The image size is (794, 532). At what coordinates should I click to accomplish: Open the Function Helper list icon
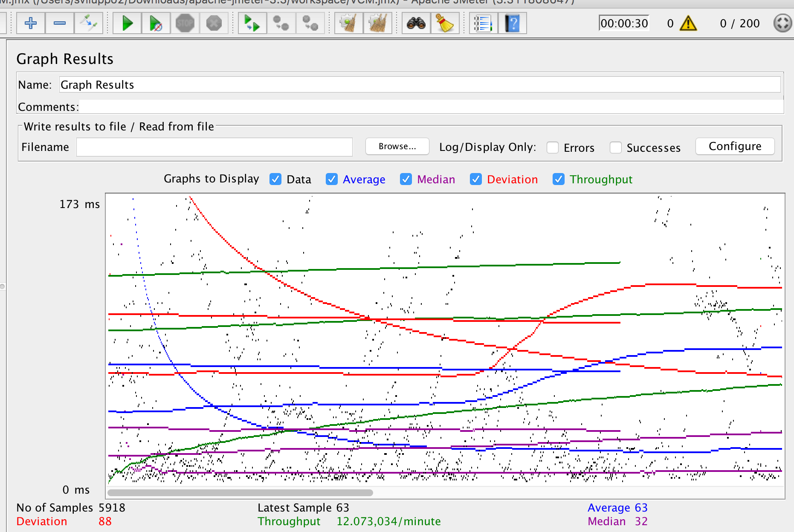[483, 23]
